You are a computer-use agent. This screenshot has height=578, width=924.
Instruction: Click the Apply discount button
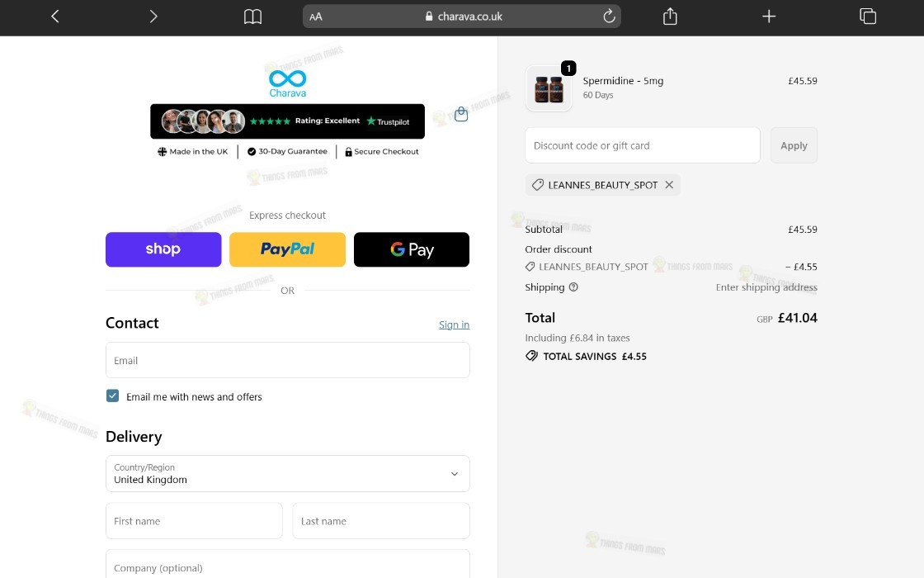(x=794, y=145)
